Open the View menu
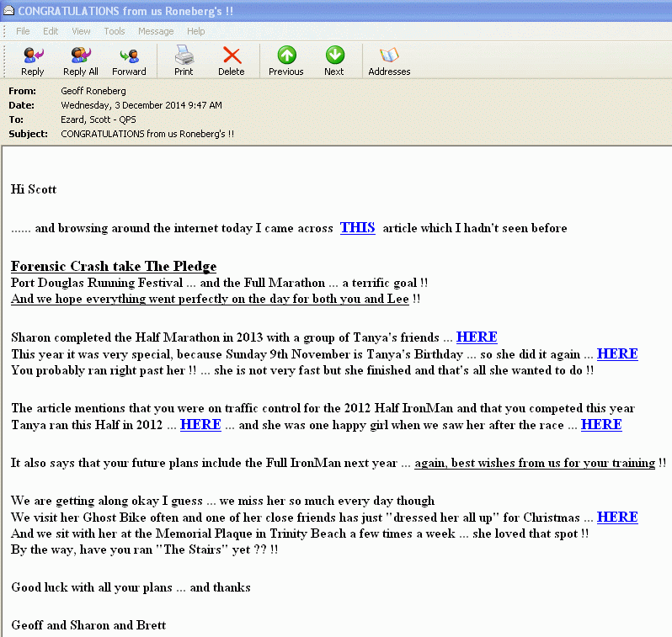The width and height of the screenshot is (672, 637). 81,31
